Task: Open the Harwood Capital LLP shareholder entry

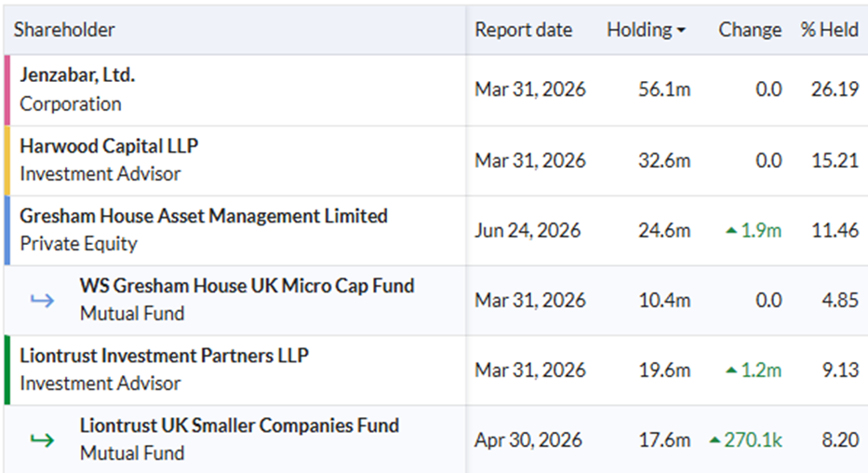Action: pos(109,145)
